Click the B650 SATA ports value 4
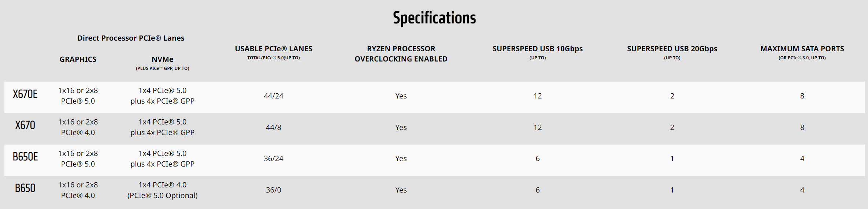This screenshot has height=209, width=868. [x=802, y=190]
